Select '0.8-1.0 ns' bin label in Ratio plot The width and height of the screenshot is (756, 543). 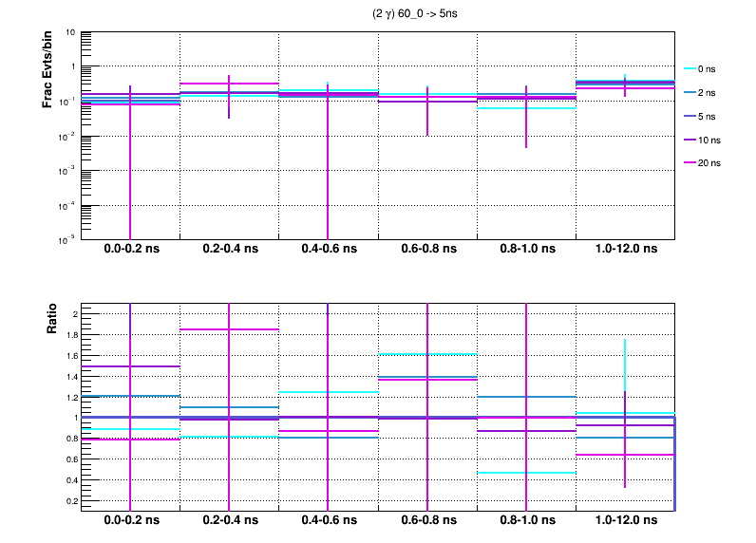[x=526, y=521]
